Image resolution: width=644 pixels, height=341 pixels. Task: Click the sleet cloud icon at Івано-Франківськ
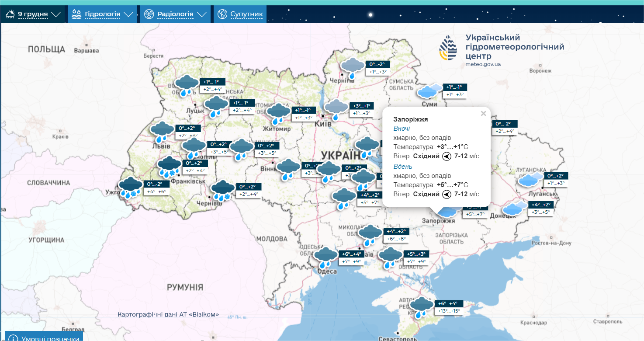coord(169,167)
